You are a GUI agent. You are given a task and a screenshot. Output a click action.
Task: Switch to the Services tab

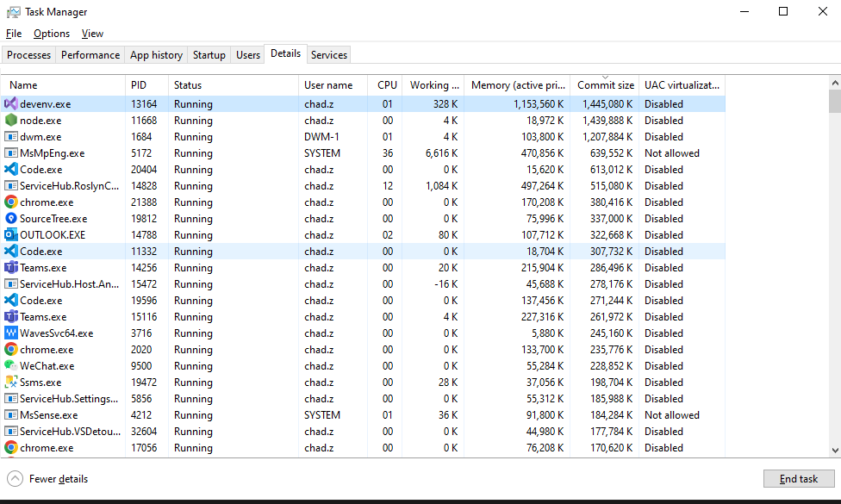coord(328,55)
